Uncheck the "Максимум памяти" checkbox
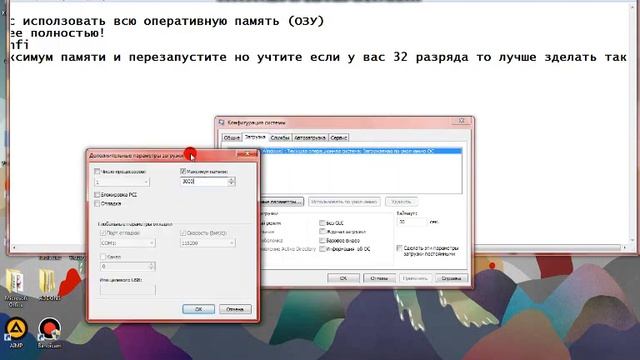640x360 pixels. (x=183, y=171)
